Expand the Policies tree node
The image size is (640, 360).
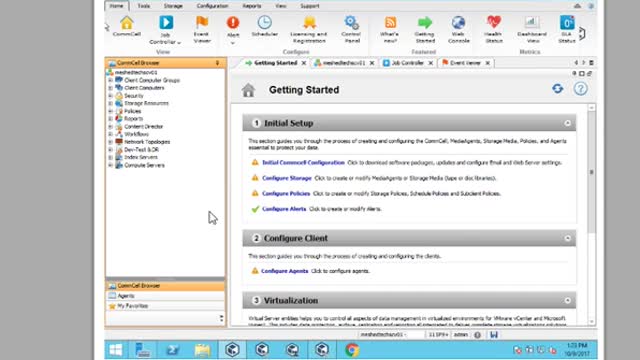(x=110, y=111)
